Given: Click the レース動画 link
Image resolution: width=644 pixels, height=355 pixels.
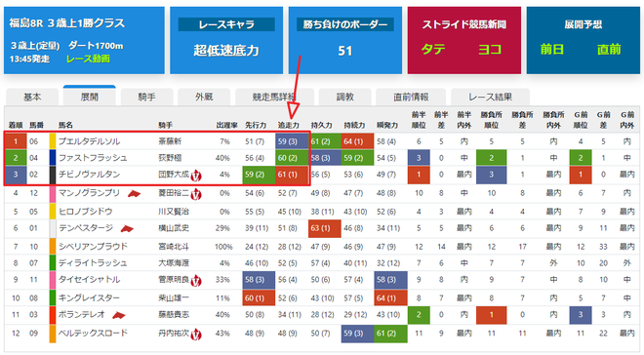Looking at the screenshot, I should [x=88, y=59].
